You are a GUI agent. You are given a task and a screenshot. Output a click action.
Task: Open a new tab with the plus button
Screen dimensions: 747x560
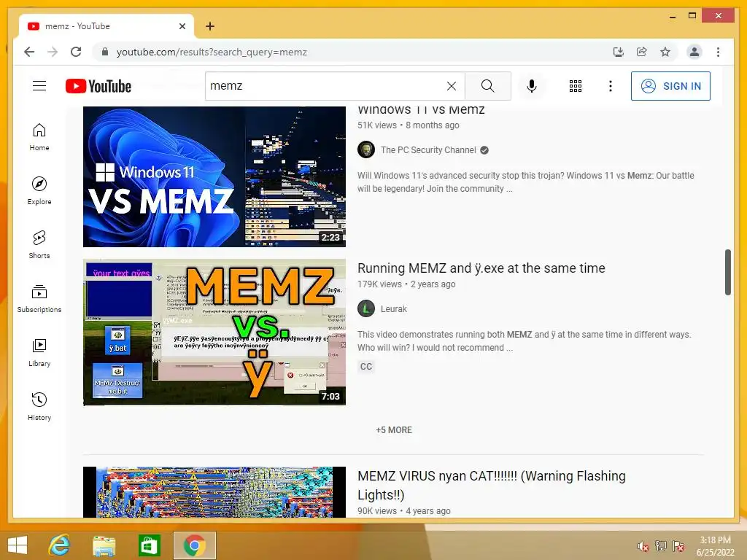pyautogui.click(x=210, y=26)
